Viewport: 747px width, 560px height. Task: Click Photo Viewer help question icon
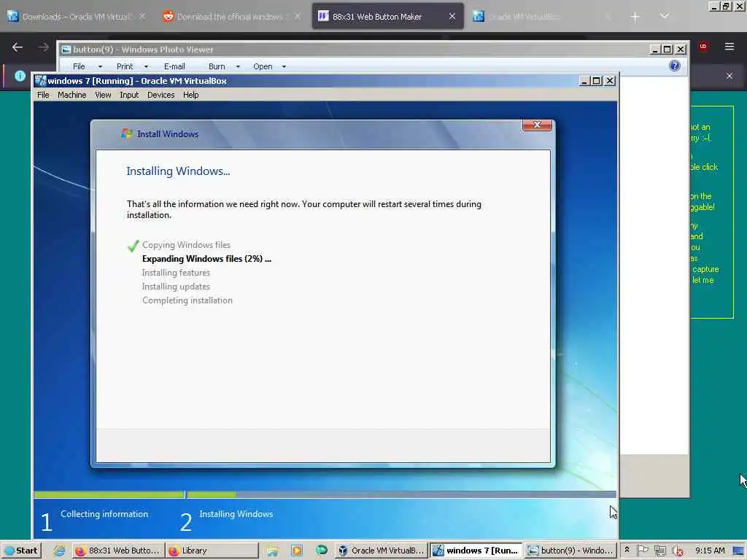pos(675,66)
